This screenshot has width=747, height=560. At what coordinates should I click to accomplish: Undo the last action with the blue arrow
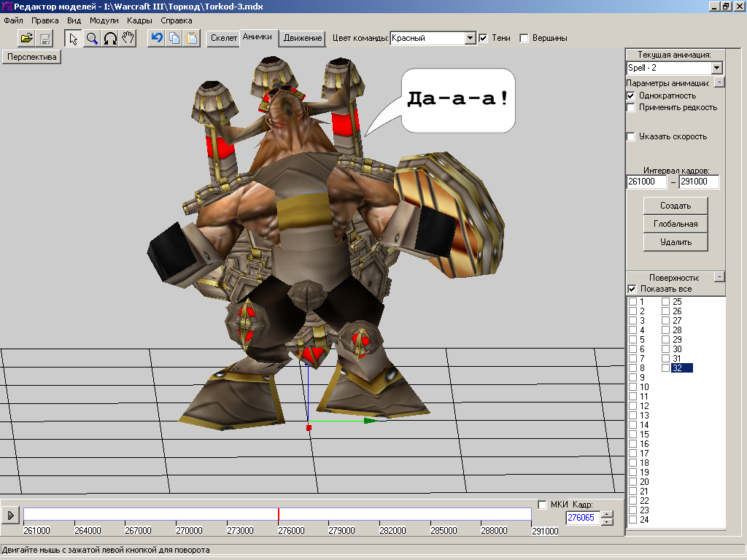click(x=156, y=38)
